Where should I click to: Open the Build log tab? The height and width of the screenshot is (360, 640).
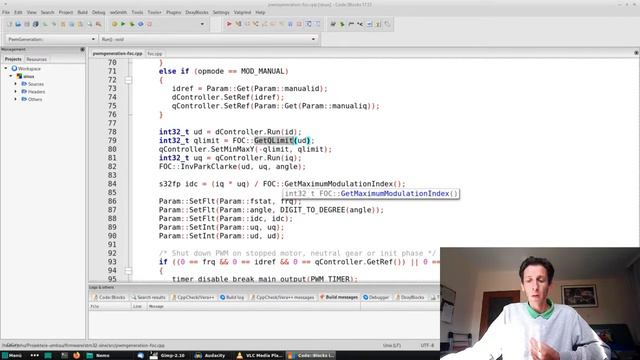(x=232, y=298)
